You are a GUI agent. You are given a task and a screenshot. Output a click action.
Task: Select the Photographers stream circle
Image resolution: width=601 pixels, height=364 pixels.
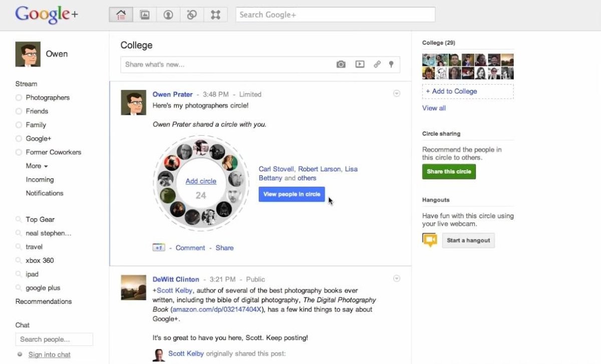point(47,98)
